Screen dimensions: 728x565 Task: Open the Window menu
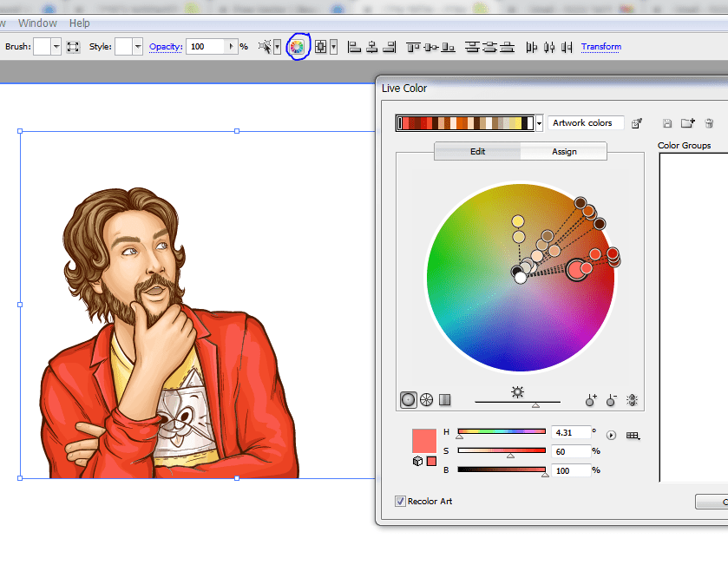pyautogui.click(x=37, y=23)
